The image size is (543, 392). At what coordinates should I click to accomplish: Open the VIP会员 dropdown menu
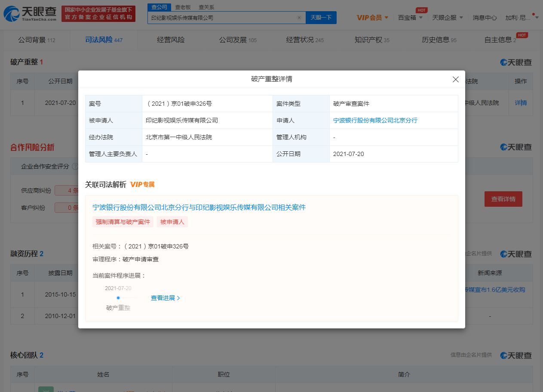coord(373,18)
